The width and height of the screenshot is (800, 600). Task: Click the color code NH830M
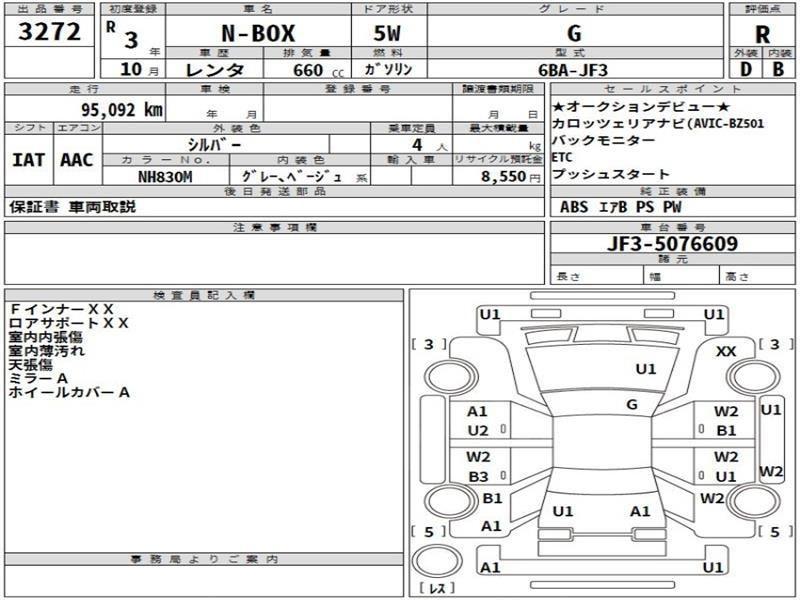(x=165, y=176)
